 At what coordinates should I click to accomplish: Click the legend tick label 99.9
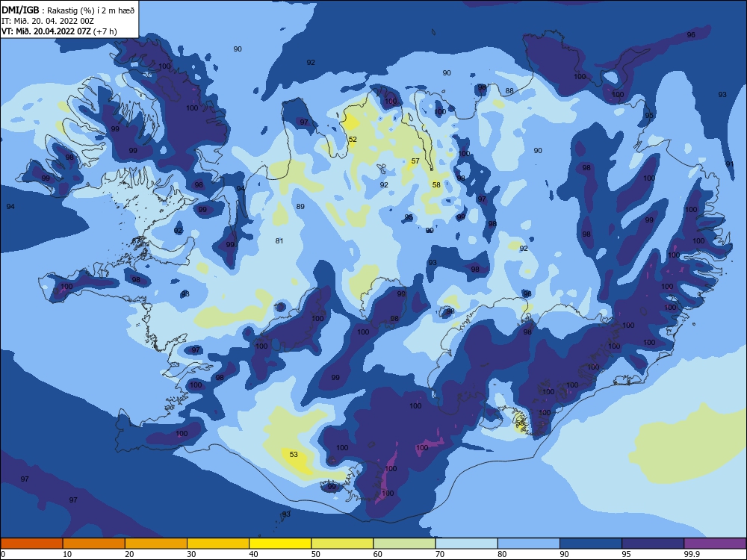click(x=691, y=554)
